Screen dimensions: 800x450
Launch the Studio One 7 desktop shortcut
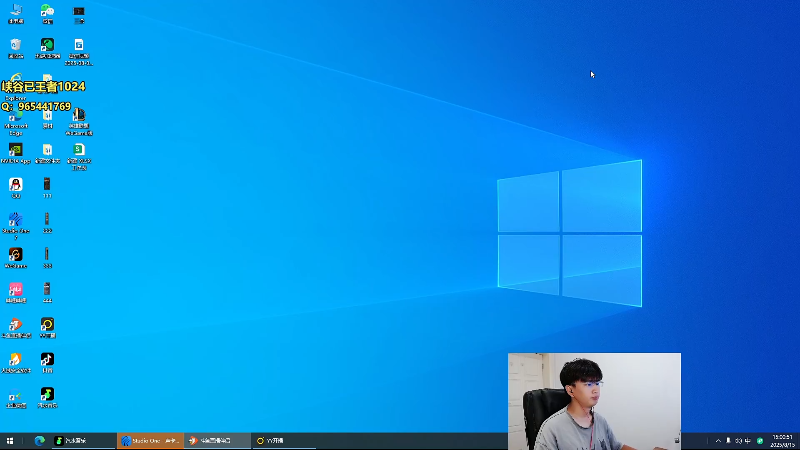[16, 226]
